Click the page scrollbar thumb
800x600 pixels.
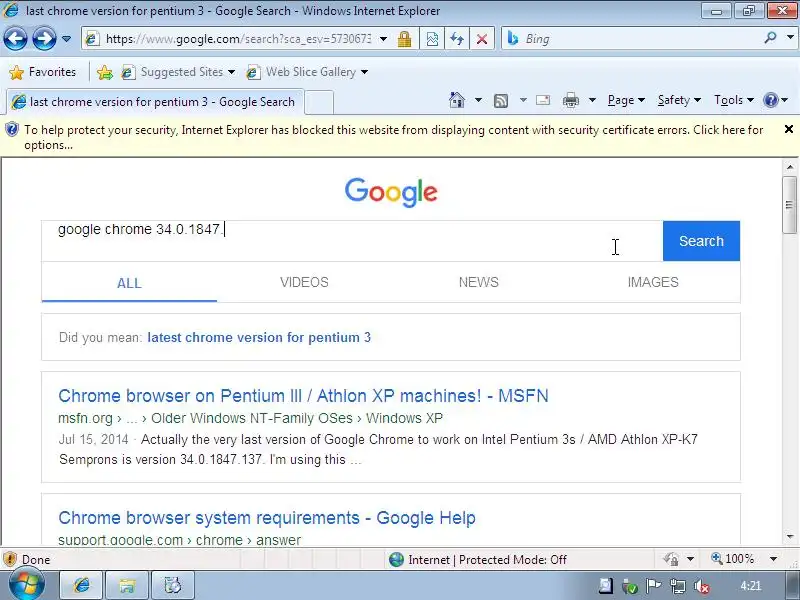point(790,205)
